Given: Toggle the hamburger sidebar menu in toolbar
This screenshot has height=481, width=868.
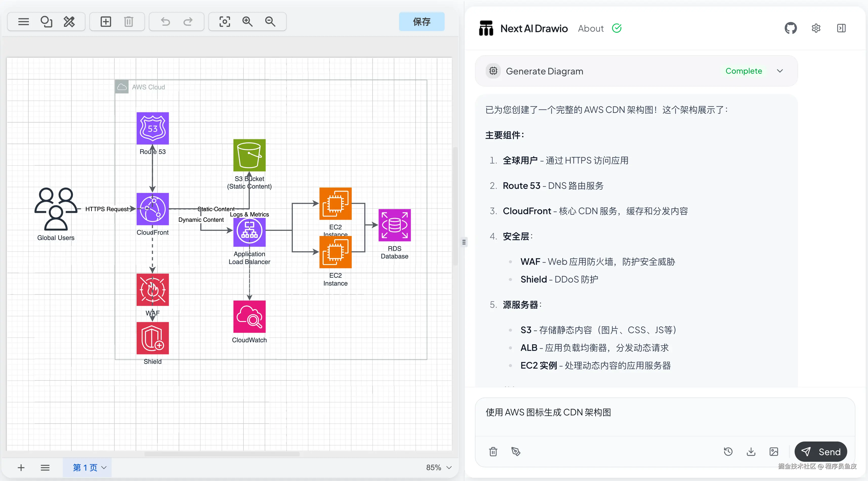Looking at the screenshot, I should (x=23, y=22).
